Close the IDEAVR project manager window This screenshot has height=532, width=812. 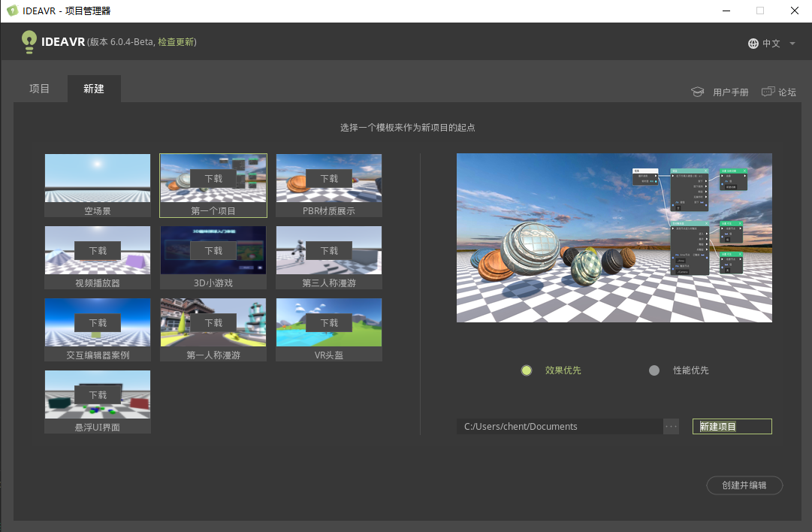(795, 11)
